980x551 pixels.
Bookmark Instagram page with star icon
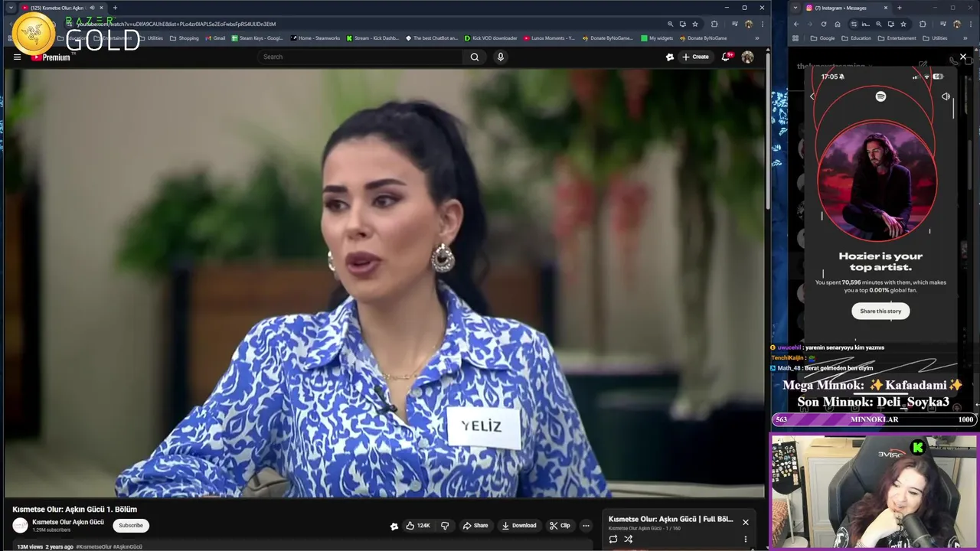pos(903,24)
